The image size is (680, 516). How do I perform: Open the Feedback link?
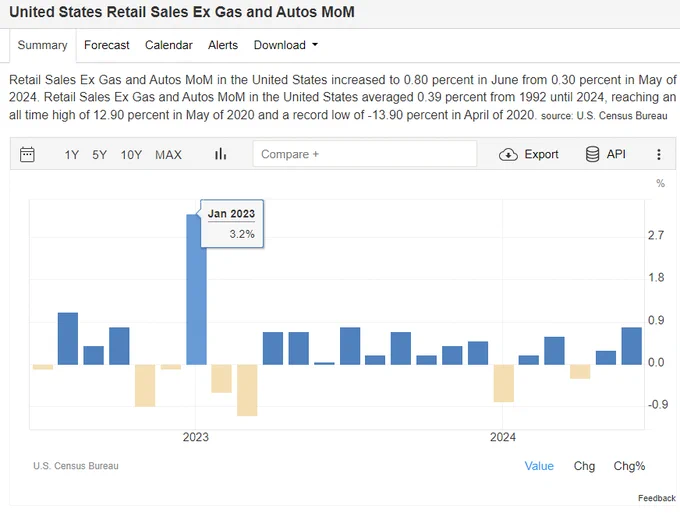pos(657,498)
